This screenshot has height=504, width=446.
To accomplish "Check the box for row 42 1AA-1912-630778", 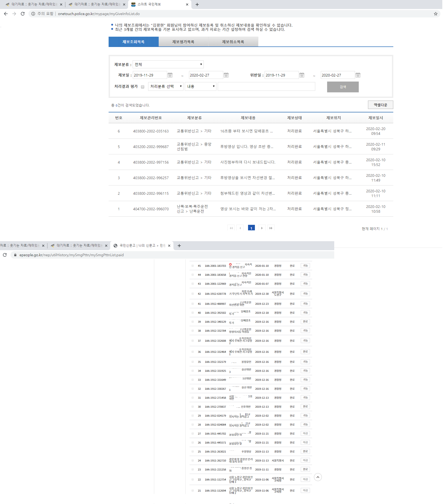I will click(x=193, y=294).
